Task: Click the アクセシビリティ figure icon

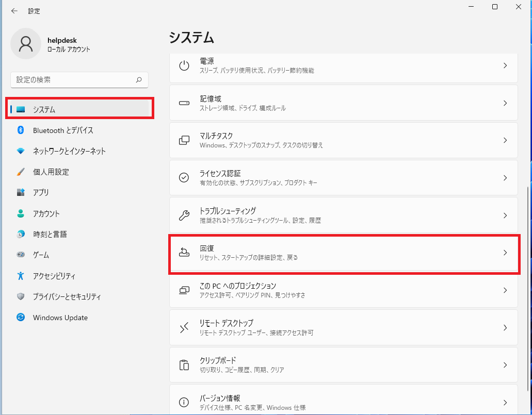Action: click(20, 276)
